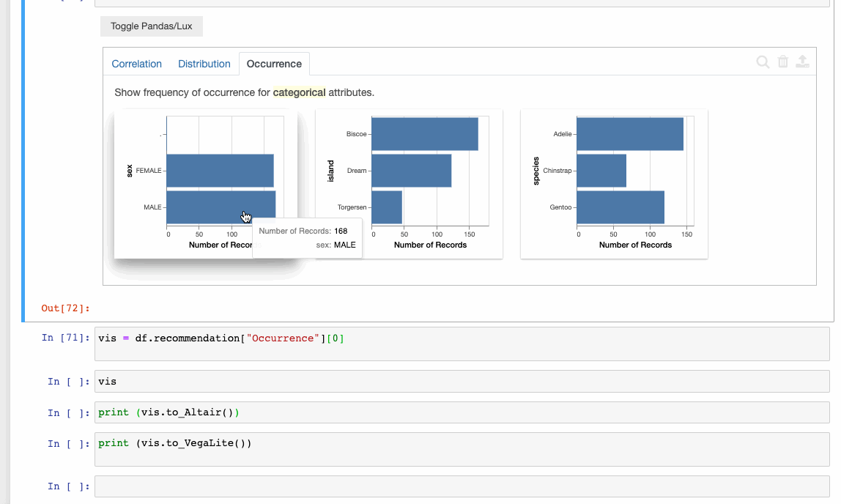841x504 pixels.
Task: Switch to the Distribution tab
Action: pyautogui.click(x=204, y=64)
